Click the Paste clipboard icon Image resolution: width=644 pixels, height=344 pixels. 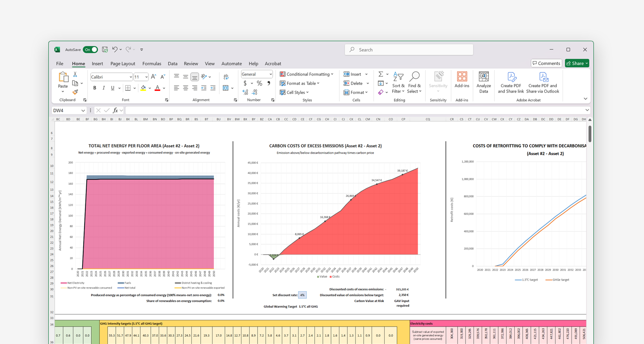(x=63, y=77)
